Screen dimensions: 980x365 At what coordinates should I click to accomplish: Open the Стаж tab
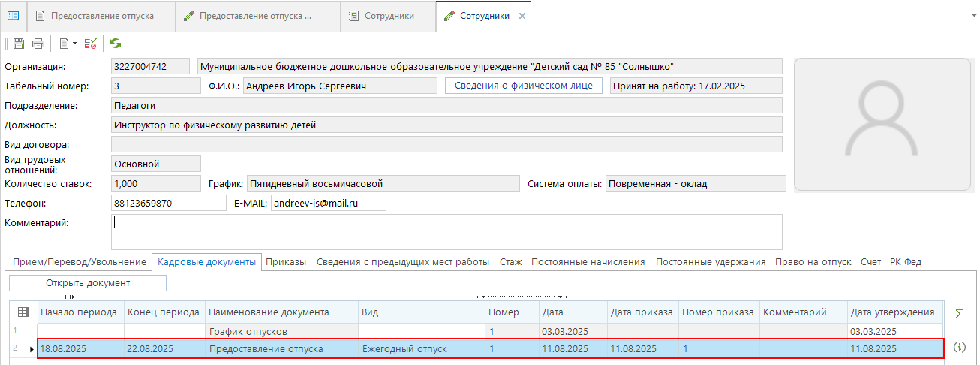[x=510, y=262]
